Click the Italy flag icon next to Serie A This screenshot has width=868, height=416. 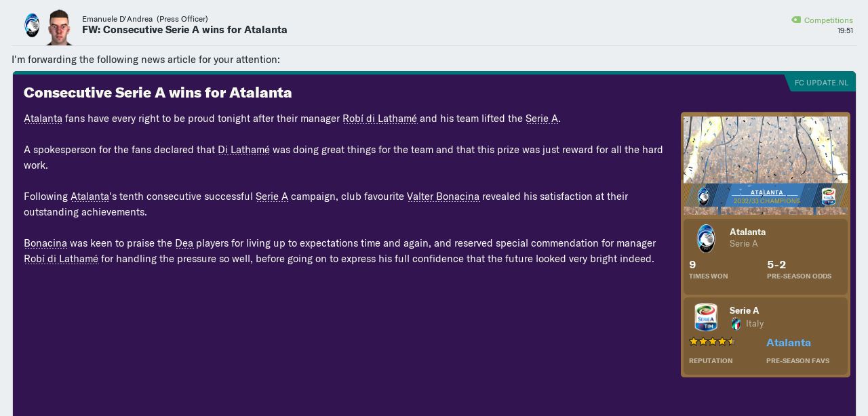tap(736, 324)
